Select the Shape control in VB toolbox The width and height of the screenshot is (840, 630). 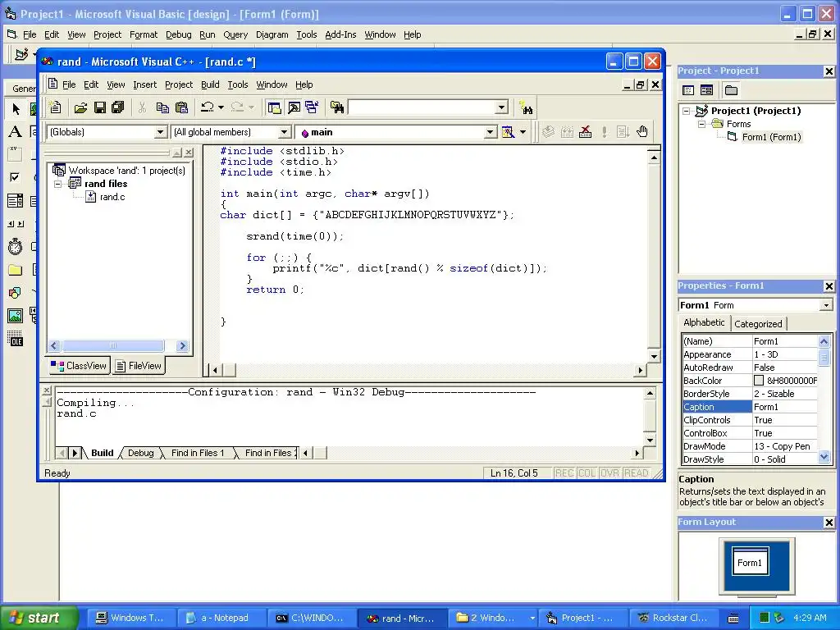tap(15, 293)
